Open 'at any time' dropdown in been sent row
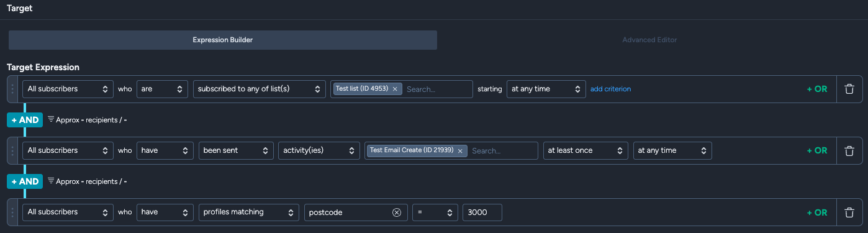This screenshot has height=233, width=868. [x=672, y=150]
